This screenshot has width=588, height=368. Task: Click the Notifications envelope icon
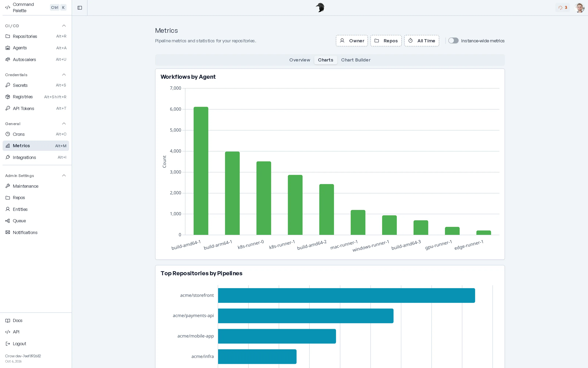tap(8, 232)
